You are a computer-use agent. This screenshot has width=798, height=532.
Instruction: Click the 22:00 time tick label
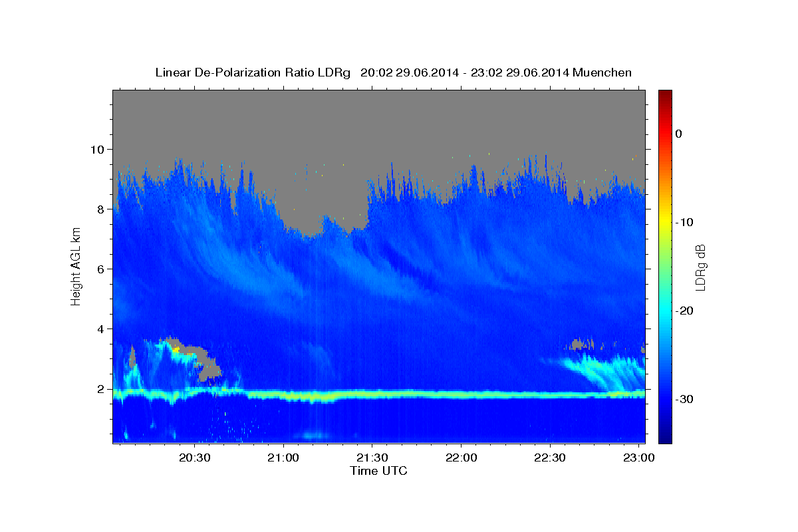pos(461,458)
